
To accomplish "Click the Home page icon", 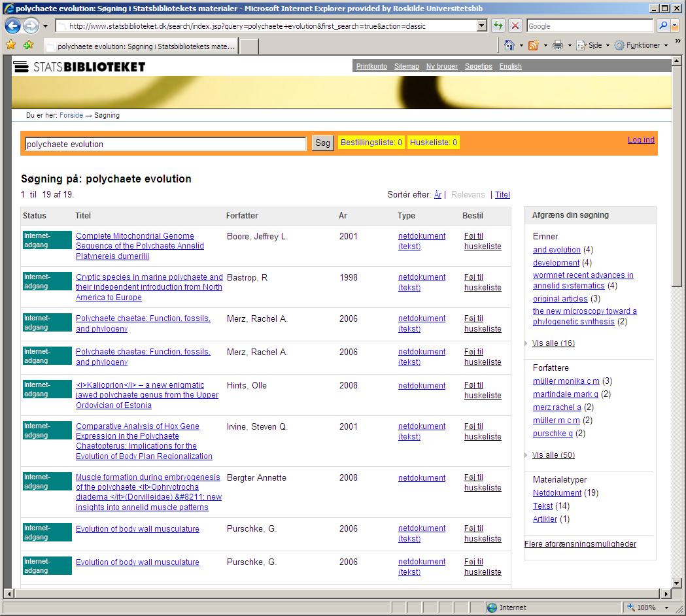I will [x=509, y=45].
